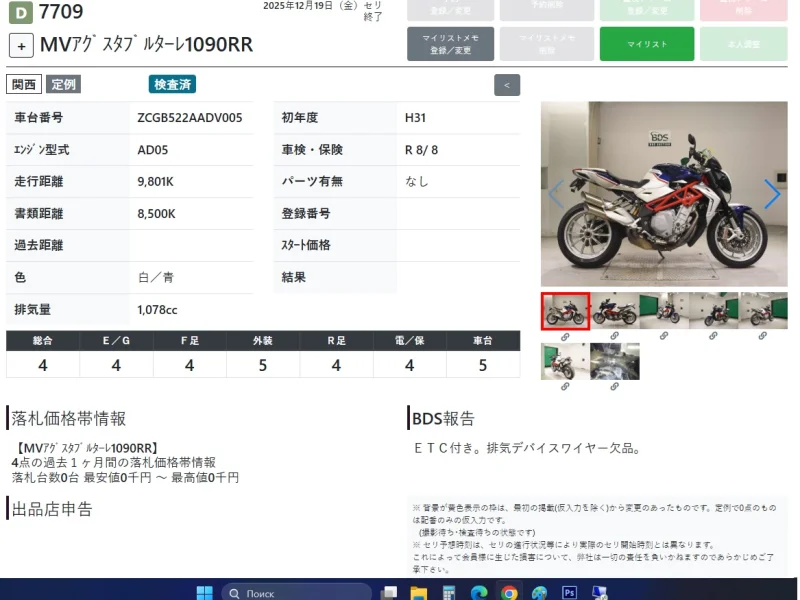Click the green D grade badge
800x600 pixels.
click(21, 12)
